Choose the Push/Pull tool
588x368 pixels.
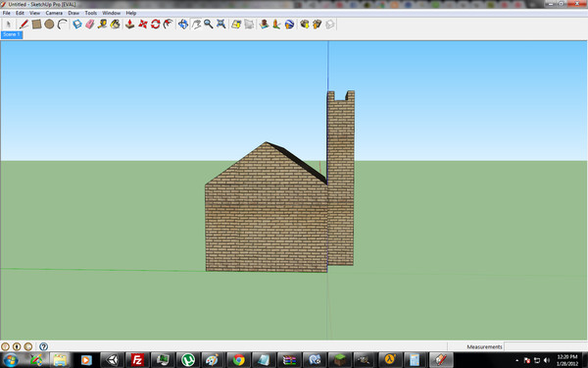click(129, 25)
